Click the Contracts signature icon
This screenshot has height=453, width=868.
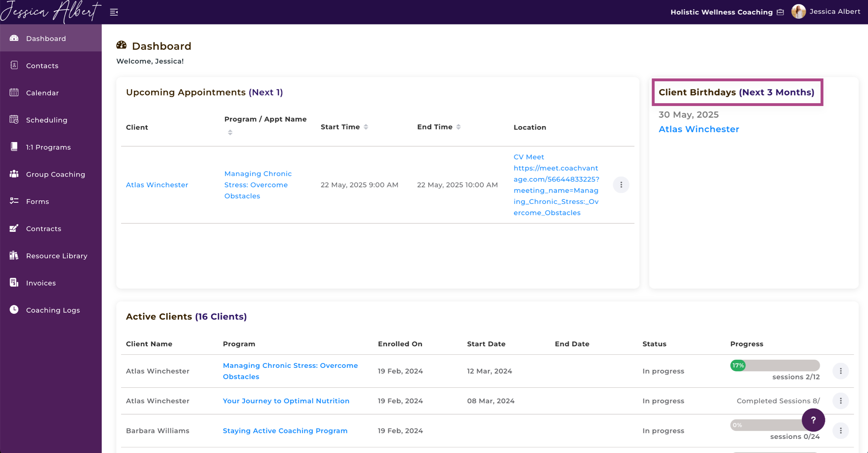click(14, 228)
